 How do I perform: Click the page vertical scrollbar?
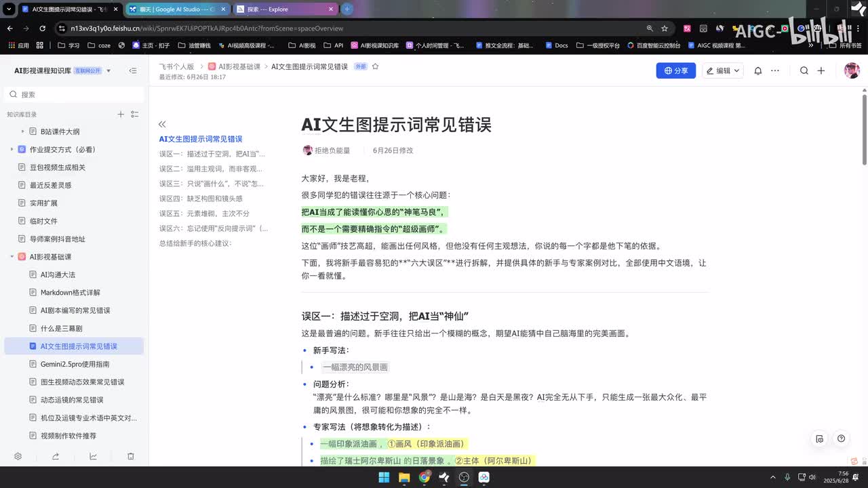[x=865, y=129]
